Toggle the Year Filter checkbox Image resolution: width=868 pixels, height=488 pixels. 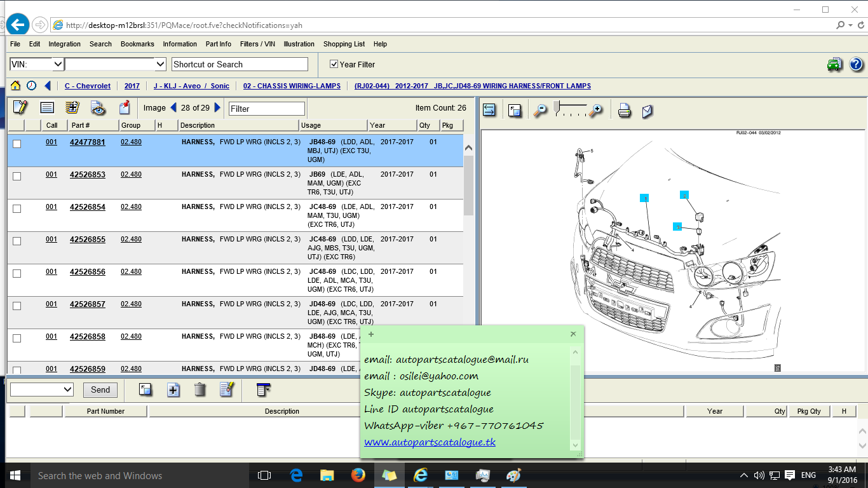pyautogui.click(x=334, y=64)
